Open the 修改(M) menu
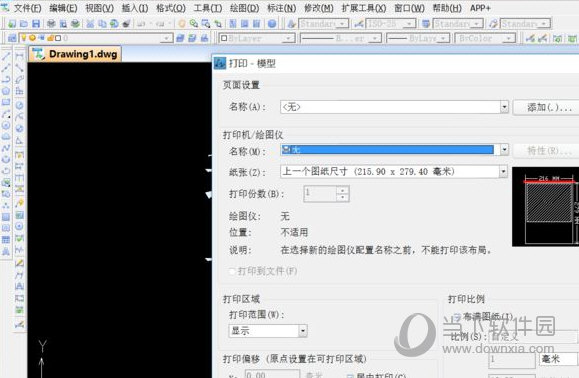 [319, 8]
